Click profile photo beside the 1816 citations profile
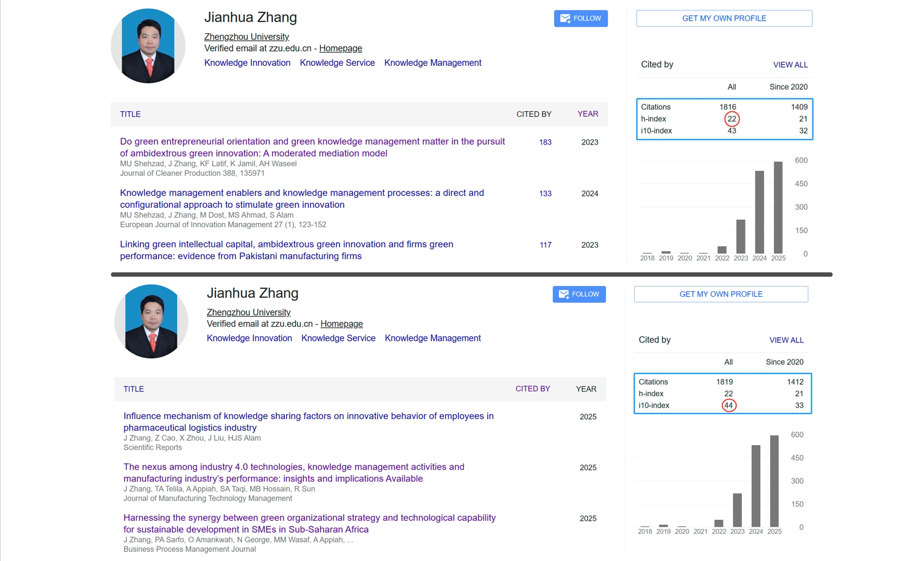 (x=148, y=46)
